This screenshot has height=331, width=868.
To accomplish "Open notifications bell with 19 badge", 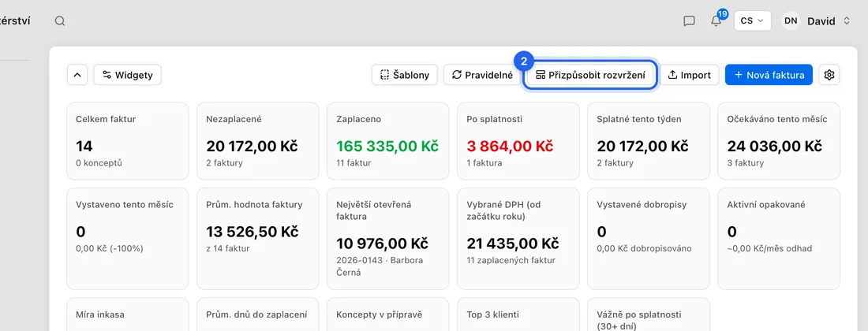I will click(x=717, y=20).
